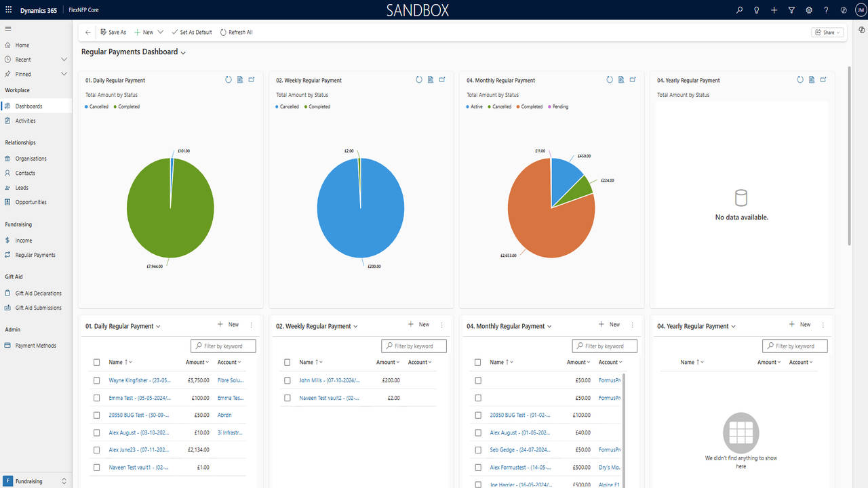View records behind the Weekly Regular Payment chart
This screenshot has height=488, width=868.
click(430, 79)
